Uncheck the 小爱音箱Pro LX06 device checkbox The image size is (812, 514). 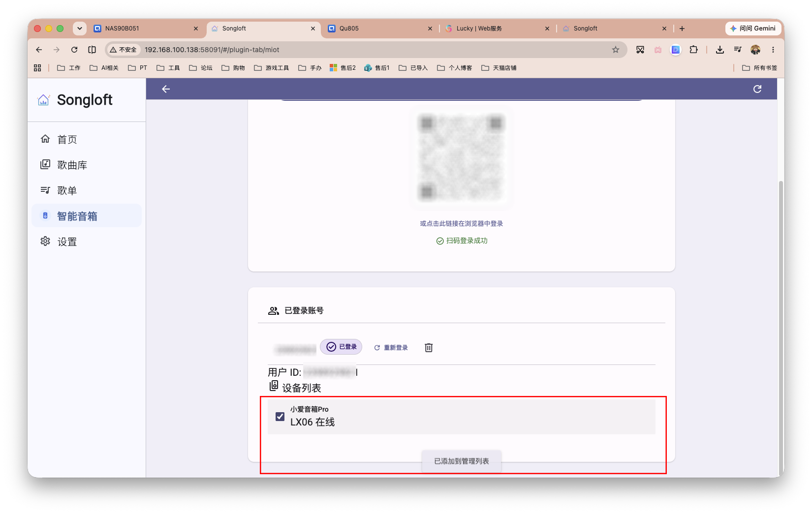pos(280,417)
